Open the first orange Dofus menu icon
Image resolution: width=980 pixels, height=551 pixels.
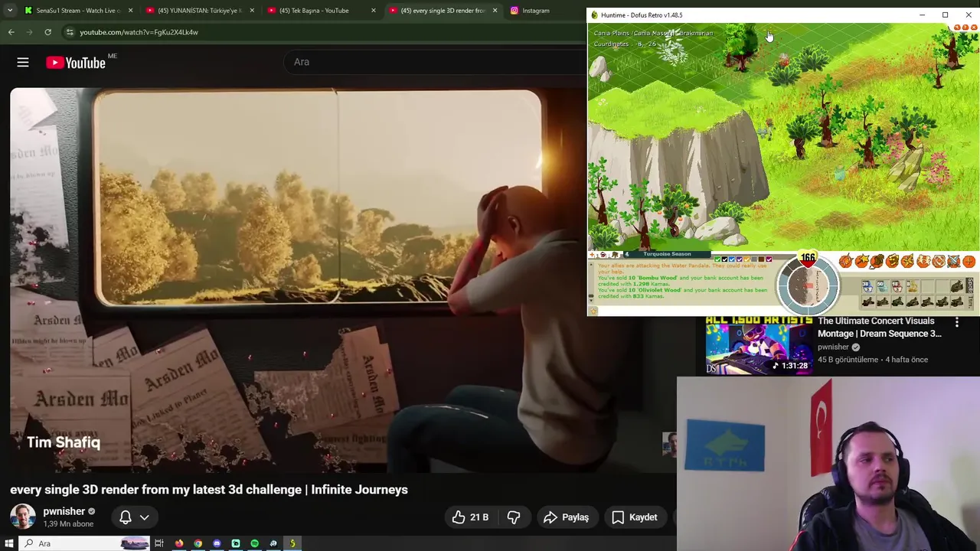pos(845,262)
